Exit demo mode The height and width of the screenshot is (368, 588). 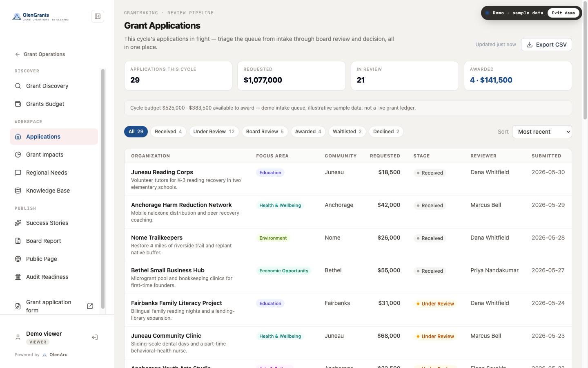[x=563, y=13]
